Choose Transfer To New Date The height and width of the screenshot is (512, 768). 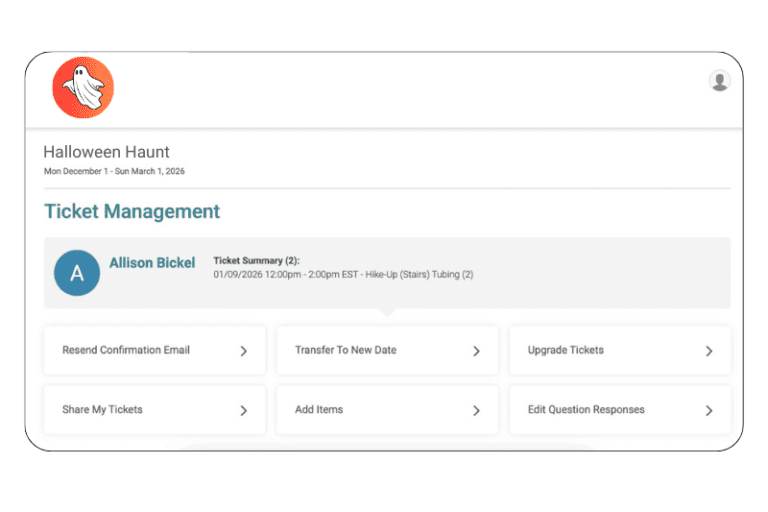click(x=345, y=351)
